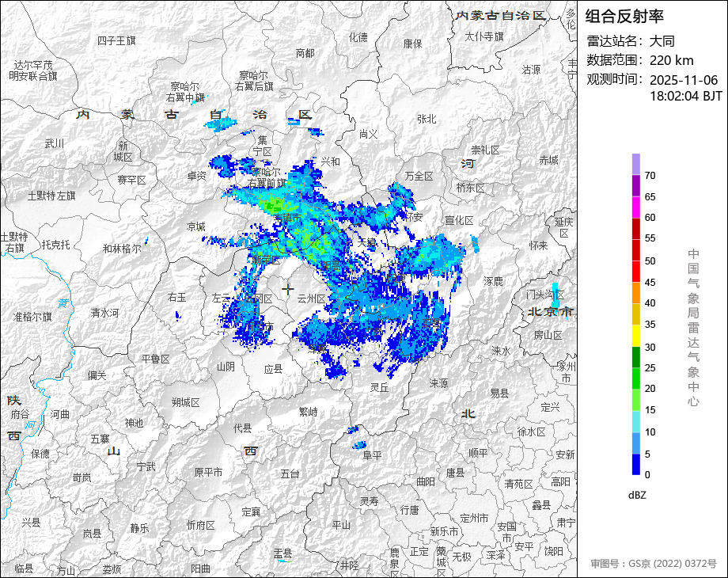728x578 pixels.
Task: Click the 清水河 map label
Action: [104, 313]
